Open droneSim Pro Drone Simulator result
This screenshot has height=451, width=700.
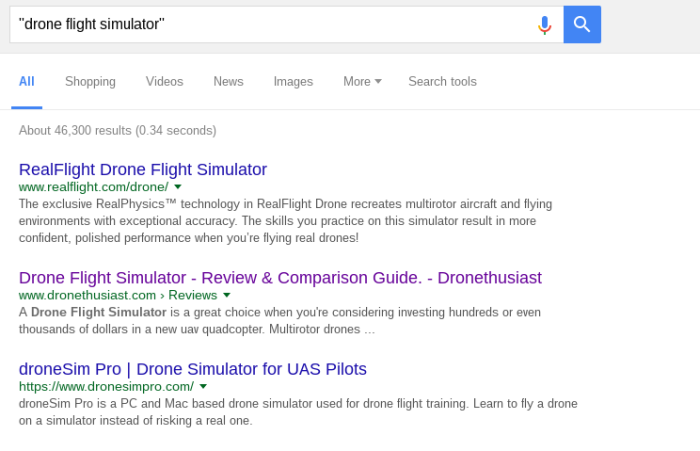[192, 369]
